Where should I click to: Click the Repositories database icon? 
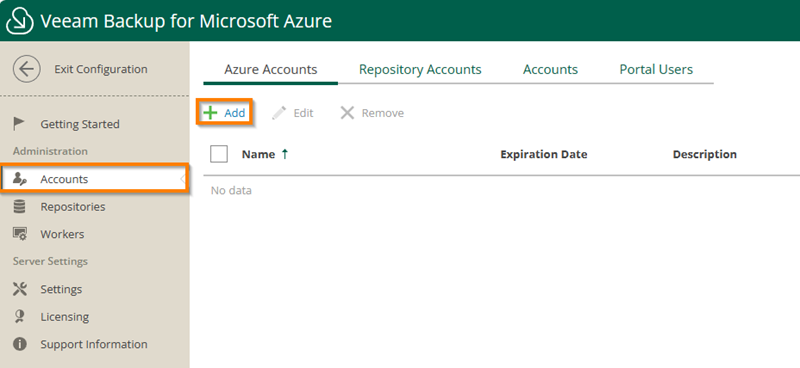click(19, 207)
